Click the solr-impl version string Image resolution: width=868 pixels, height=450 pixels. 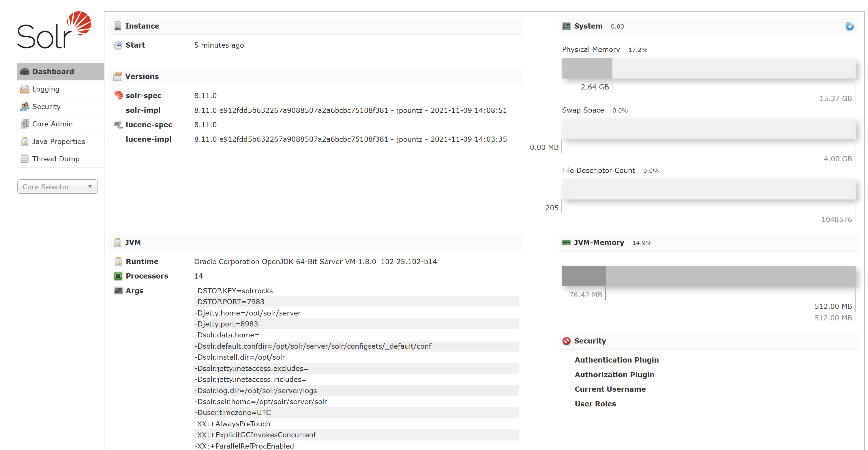(x=350, y=110)
